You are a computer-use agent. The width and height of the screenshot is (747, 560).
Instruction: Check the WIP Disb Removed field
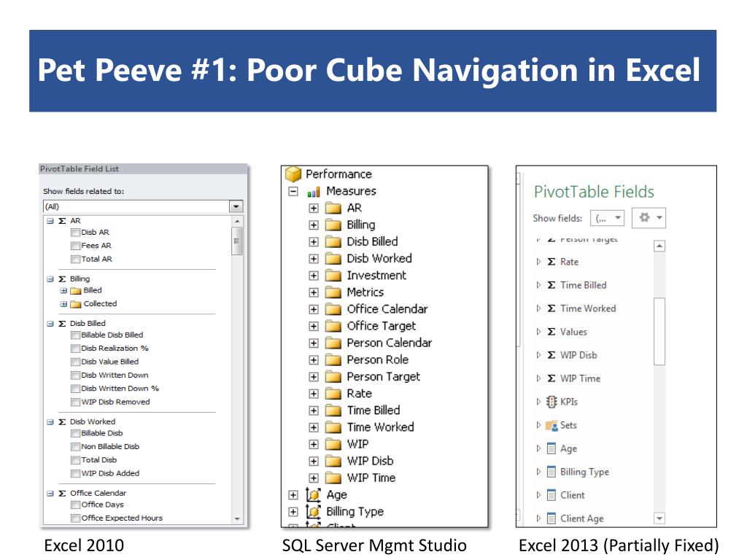(75, 402)
